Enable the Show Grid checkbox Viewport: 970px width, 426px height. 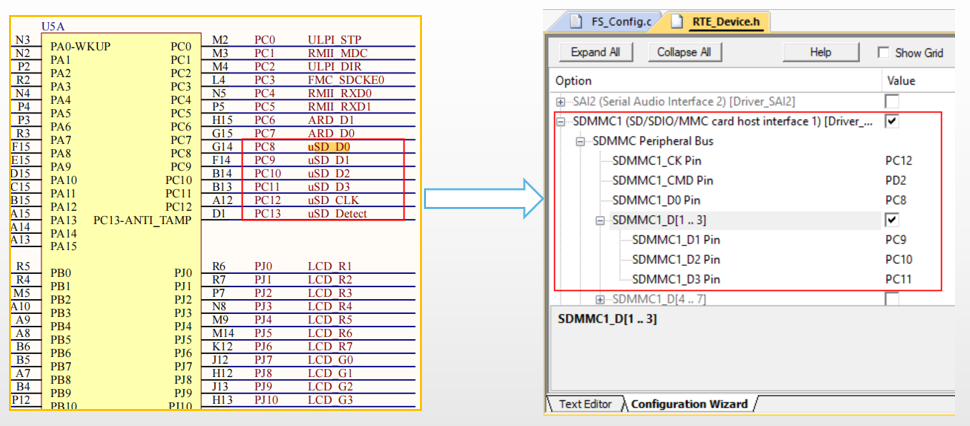[884, 52]
